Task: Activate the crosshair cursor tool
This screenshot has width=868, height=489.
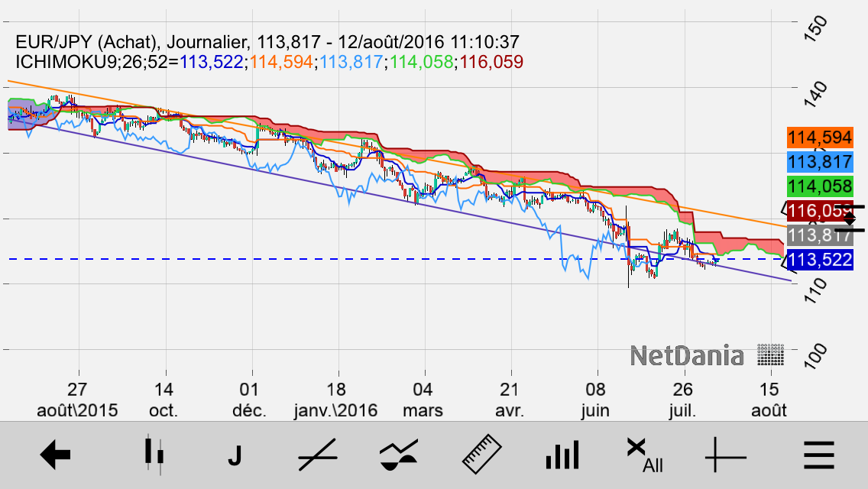Action: coord(726,455)
